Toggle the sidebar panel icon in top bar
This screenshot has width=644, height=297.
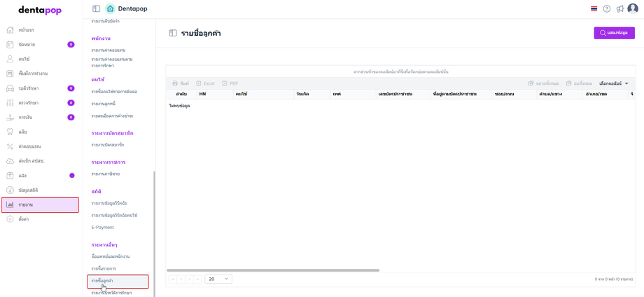tap(96, 8)
